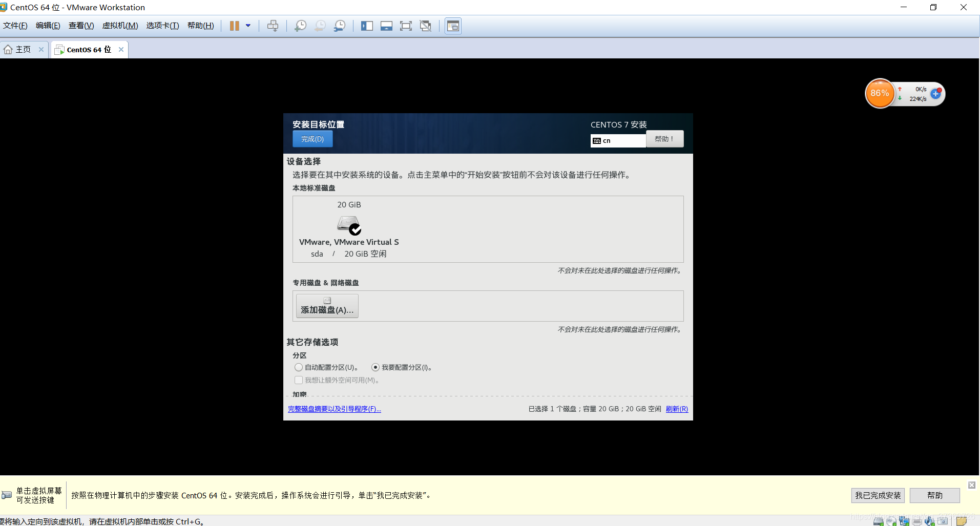Open the power options dropdown arrow
980x526 pixels.
(x=248, y=26)
